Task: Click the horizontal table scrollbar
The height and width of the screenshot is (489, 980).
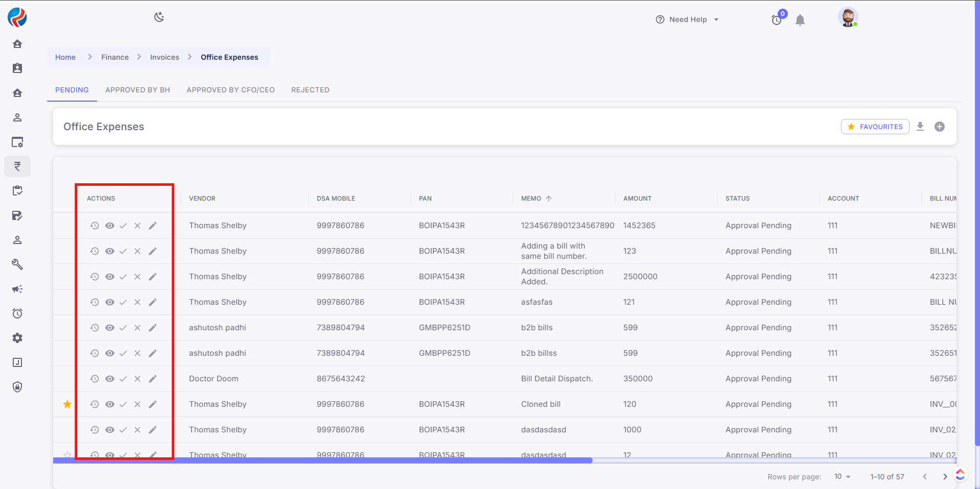Action: tap(322, 460)
